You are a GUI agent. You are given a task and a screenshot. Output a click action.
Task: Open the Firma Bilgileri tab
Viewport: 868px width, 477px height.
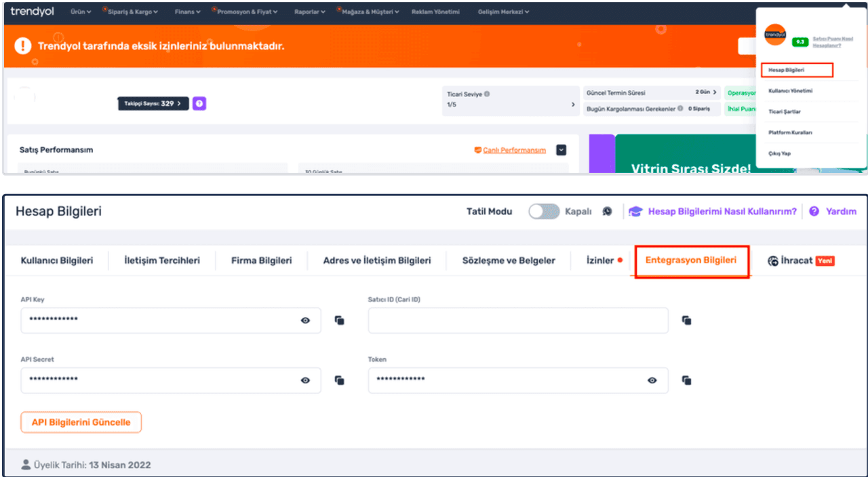click(261, 261)
